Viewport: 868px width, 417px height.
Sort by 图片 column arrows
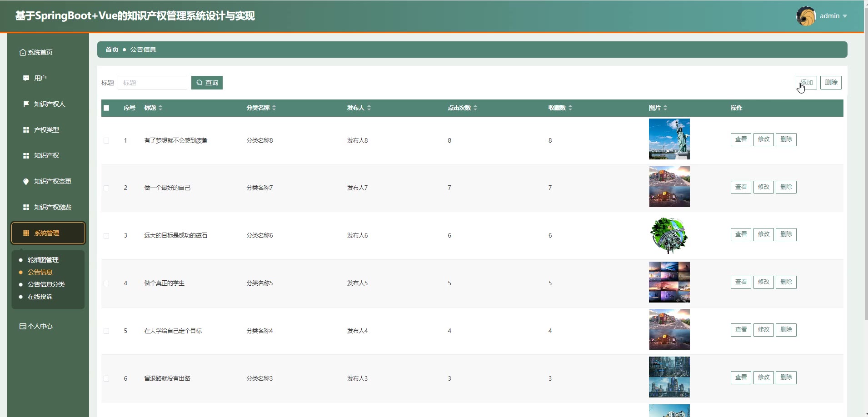665,108
